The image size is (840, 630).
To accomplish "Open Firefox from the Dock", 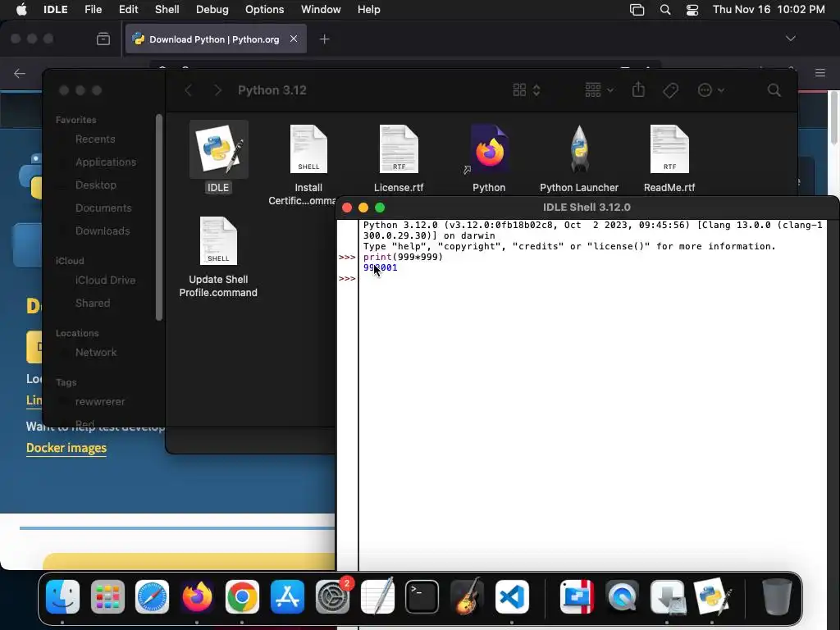I will pyautogui.click(x=197, y=597).
